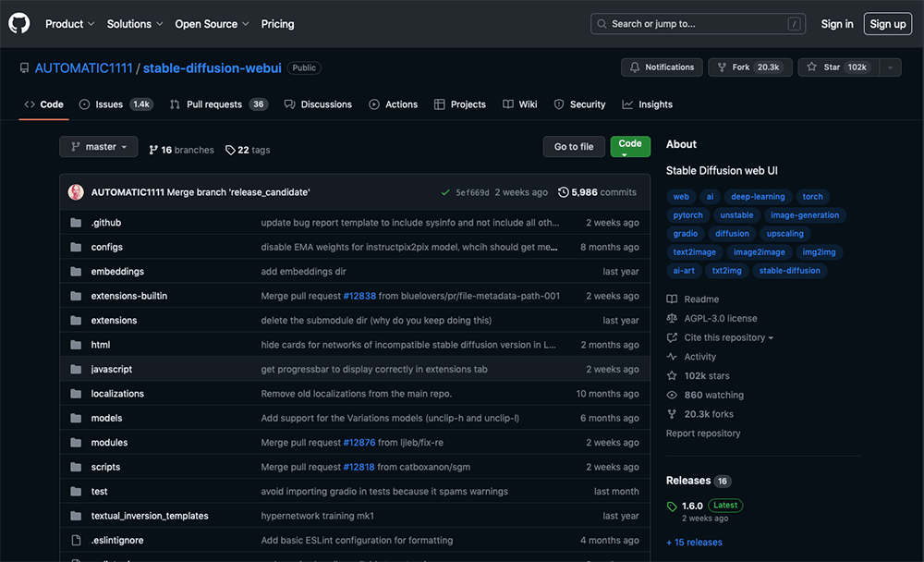Screen dimensions: 924x562
Task: Open the Solutions dropdown menu
Action: [x=134, y=24]
